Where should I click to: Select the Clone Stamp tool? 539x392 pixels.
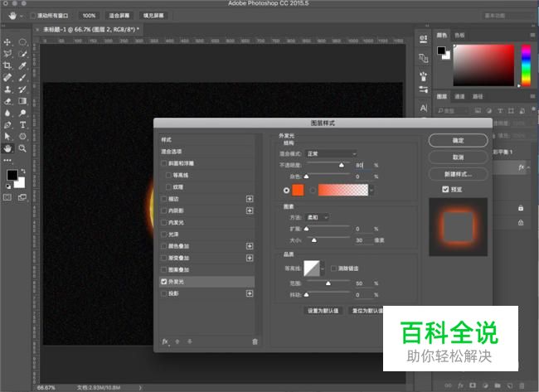coord(7,90)
